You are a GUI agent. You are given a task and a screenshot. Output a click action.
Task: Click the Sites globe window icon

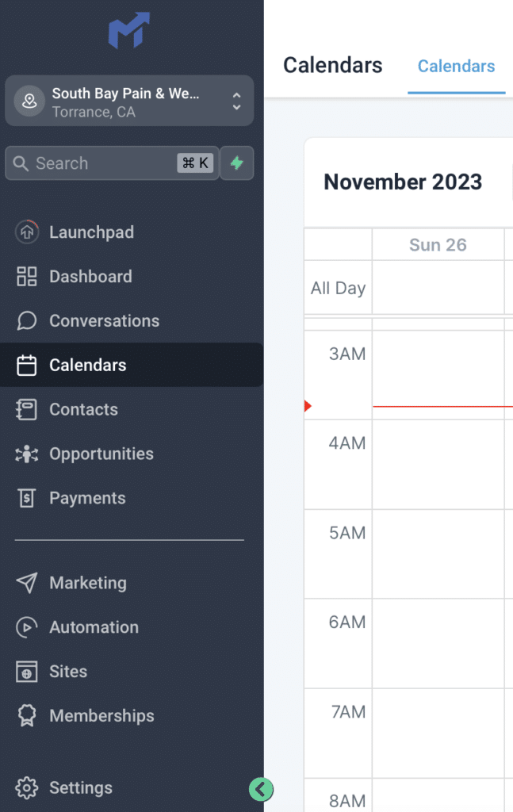point(27,672)
